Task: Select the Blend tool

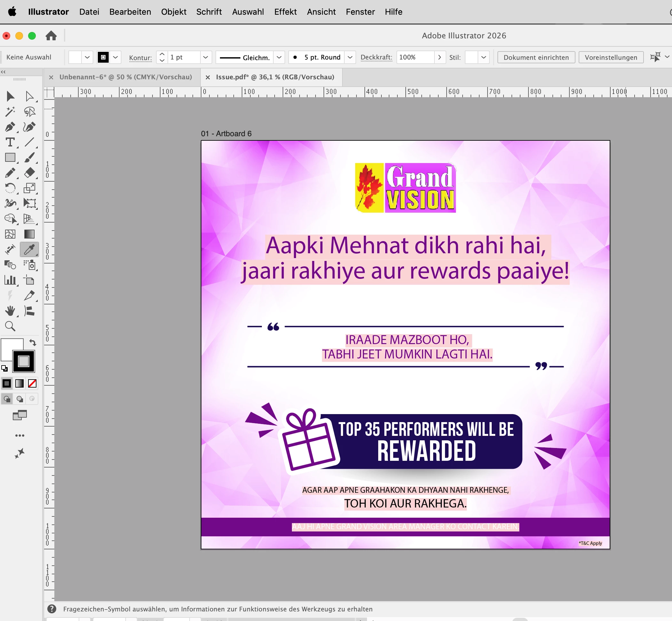Action: (10, 265)
